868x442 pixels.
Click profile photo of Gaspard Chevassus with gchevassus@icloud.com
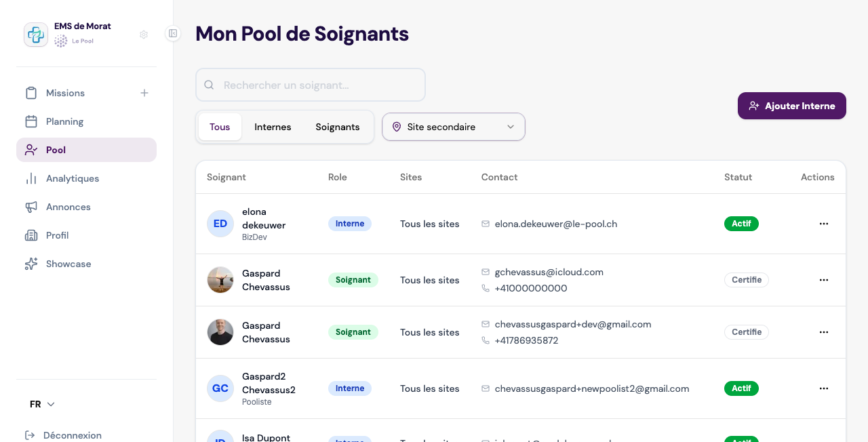point(220,280)
